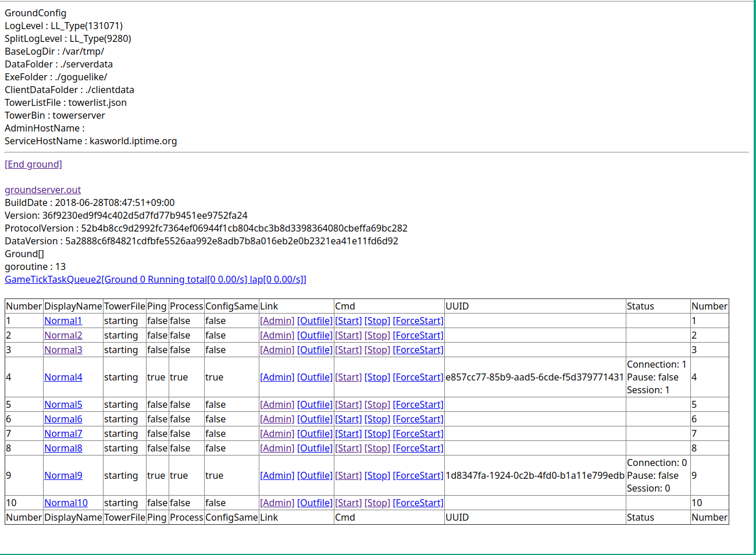756x555 pixels.
Task: Open the Normal3 tower link
Action: point(63,350)
